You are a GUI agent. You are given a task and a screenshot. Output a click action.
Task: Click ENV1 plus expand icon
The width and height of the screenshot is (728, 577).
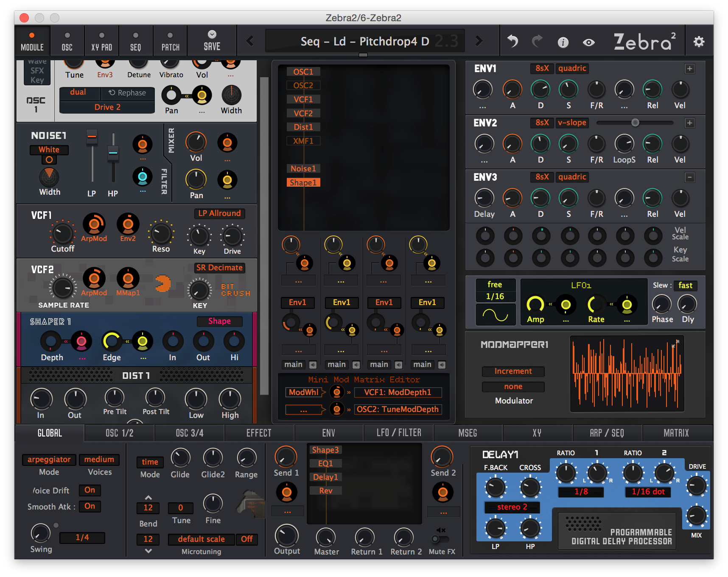click(x=690, y=69)
